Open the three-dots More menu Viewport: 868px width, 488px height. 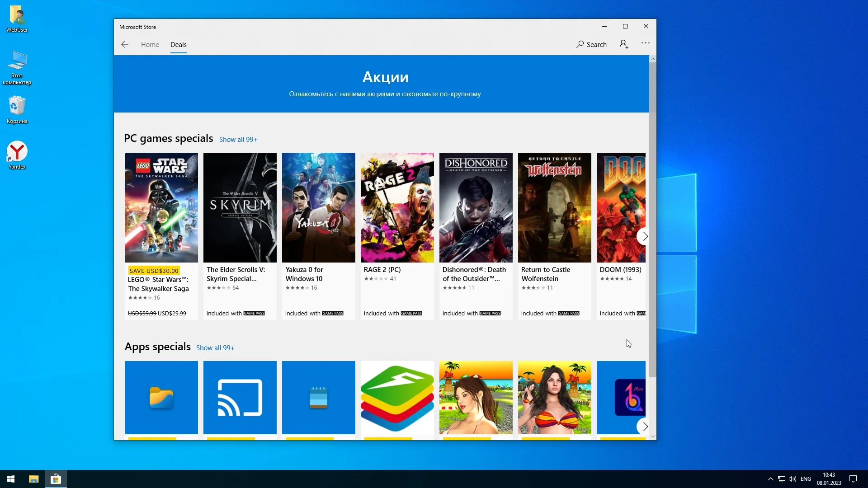(645, 43)
